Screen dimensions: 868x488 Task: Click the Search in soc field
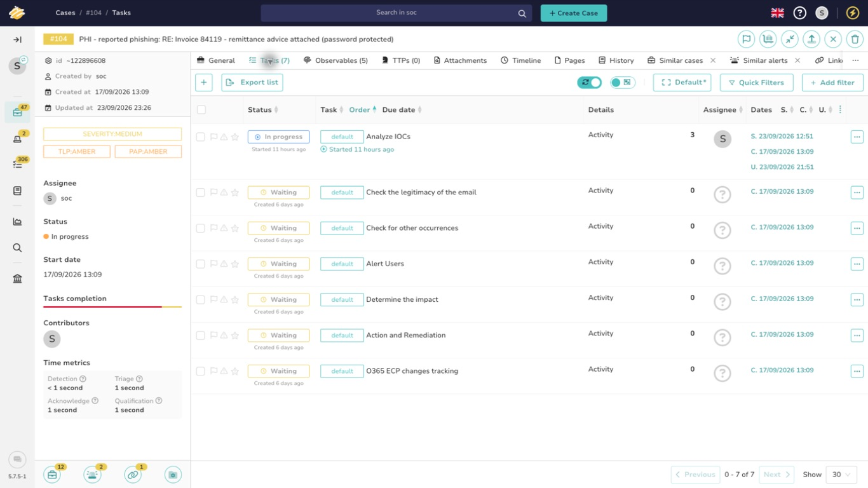pos(396,13)
